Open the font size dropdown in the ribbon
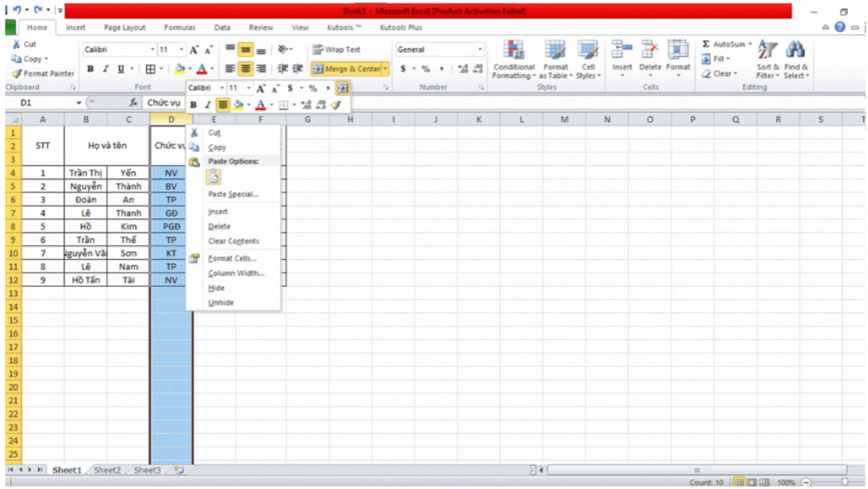The width and height of the screenshot is (868, 489). [x=181, y=50]
